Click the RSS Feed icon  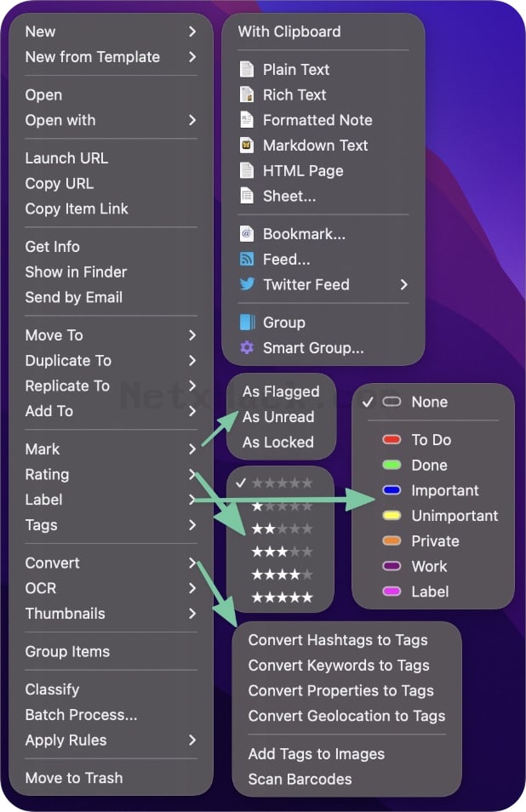click(247, 259)
